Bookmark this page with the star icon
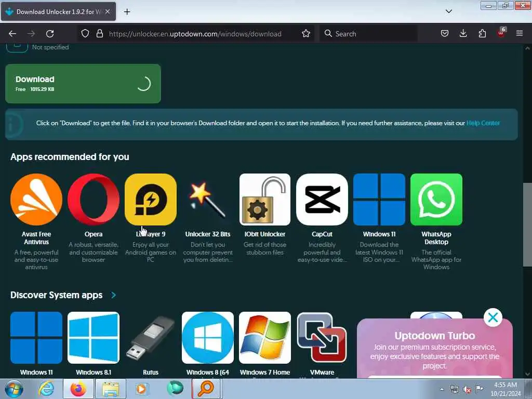 pos(305,34)
